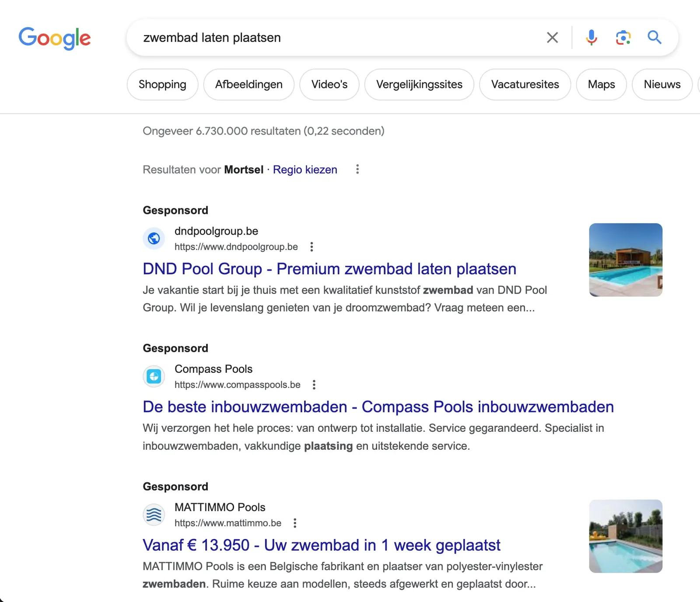
Task: Open the Vergelijkingssites filter
Action: tap(419, 84)
